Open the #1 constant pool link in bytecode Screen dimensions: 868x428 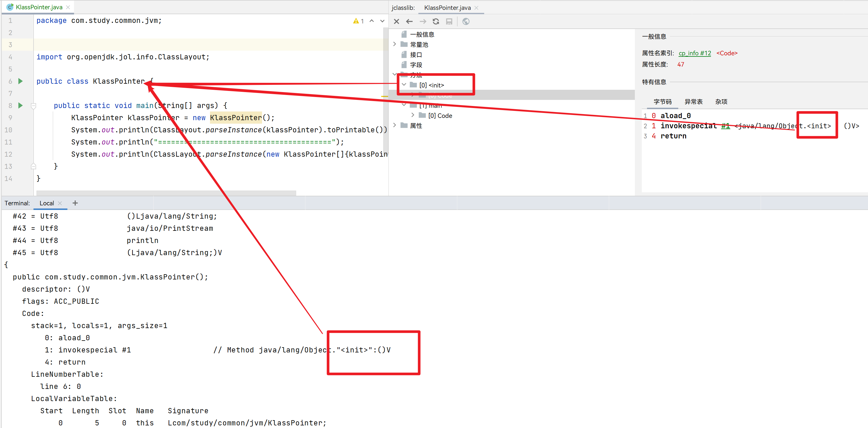coord(725,126)
